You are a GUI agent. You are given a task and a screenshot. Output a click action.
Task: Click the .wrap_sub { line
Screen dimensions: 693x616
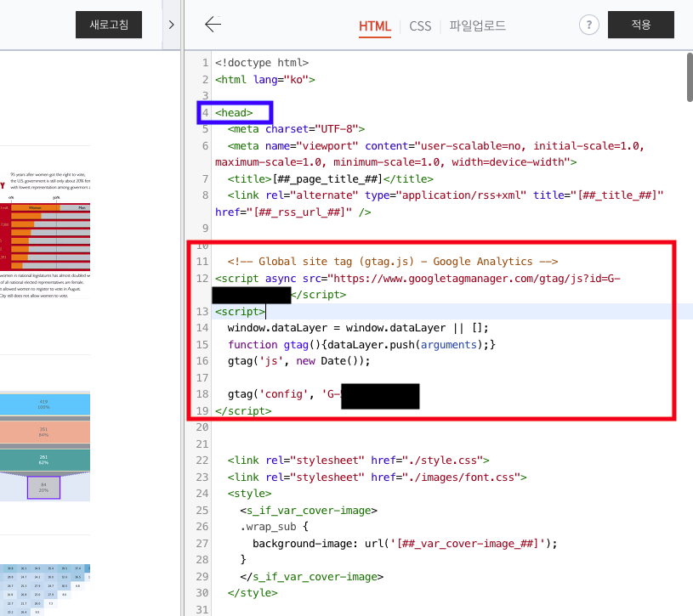click(x=274, y=527)
